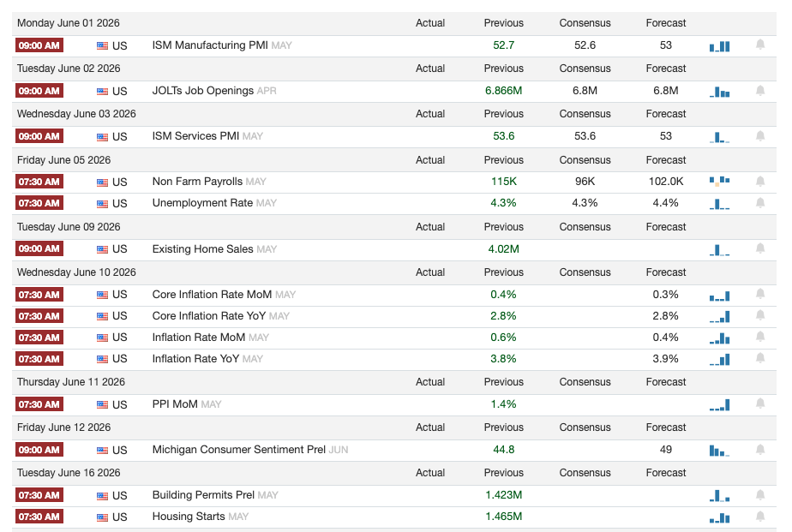Image resolution: width=792 pixels, height=532 pixels.
Task: Click the Forecast header under Friday June 12
Action: [x=666, y=427]
